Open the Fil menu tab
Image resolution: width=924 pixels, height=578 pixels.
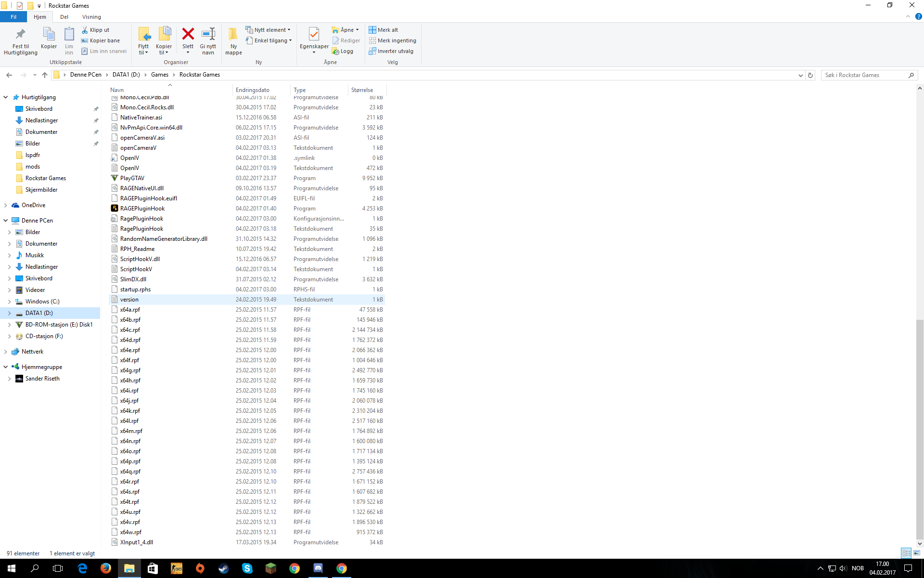[x=13, y=17]
